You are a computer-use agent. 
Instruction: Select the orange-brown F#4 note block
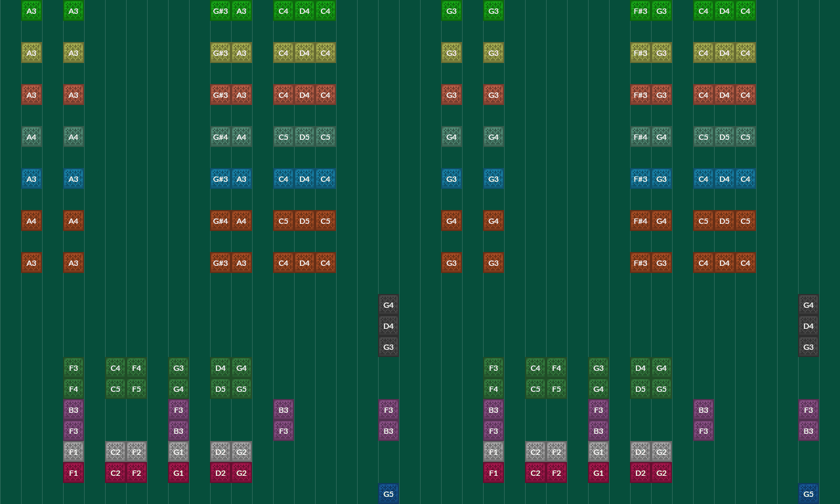pyautogui.click(x=640, y=220)
